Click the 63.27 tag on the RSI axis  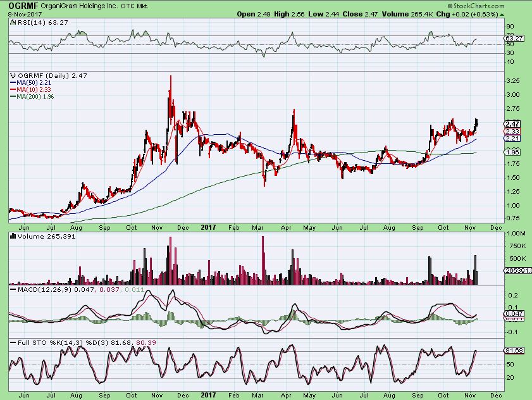[x=514, y=38]
